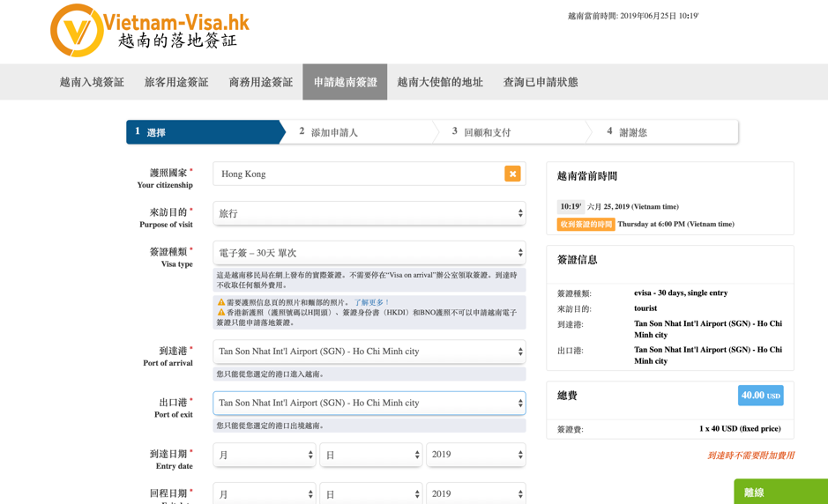Open 越南大使館的地址 page

(440, 82)
